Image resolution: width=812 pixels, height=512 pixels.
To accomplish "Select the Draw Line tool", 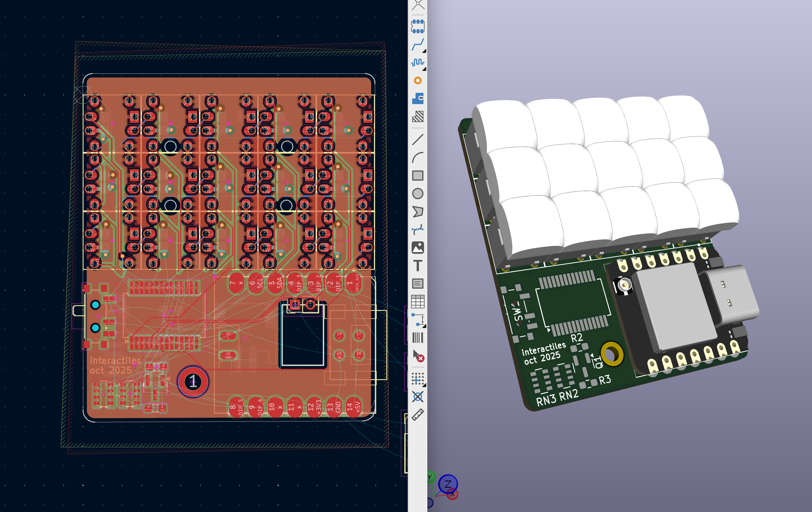I will pyautogui.click(x=418, y=140).
